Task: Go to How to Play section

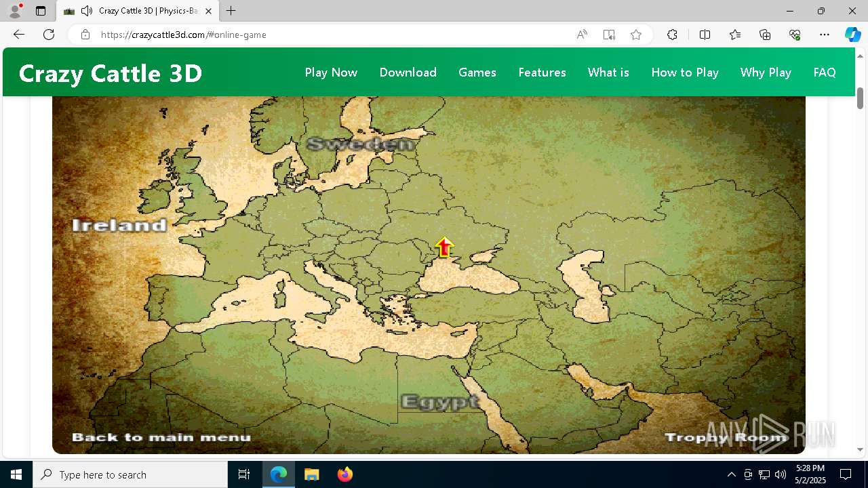Action: coord(685,73)
